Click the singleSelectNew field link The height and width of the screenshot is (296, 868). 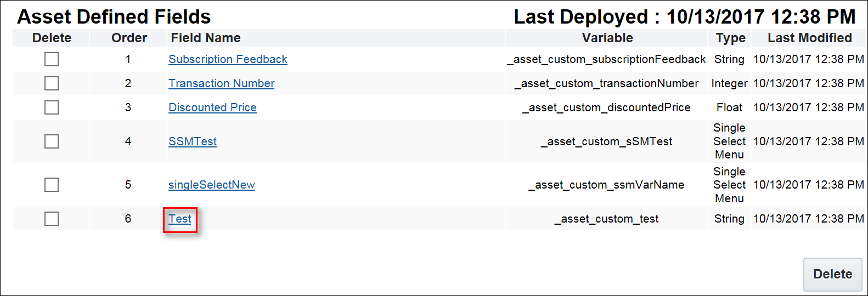click(212, 185)
